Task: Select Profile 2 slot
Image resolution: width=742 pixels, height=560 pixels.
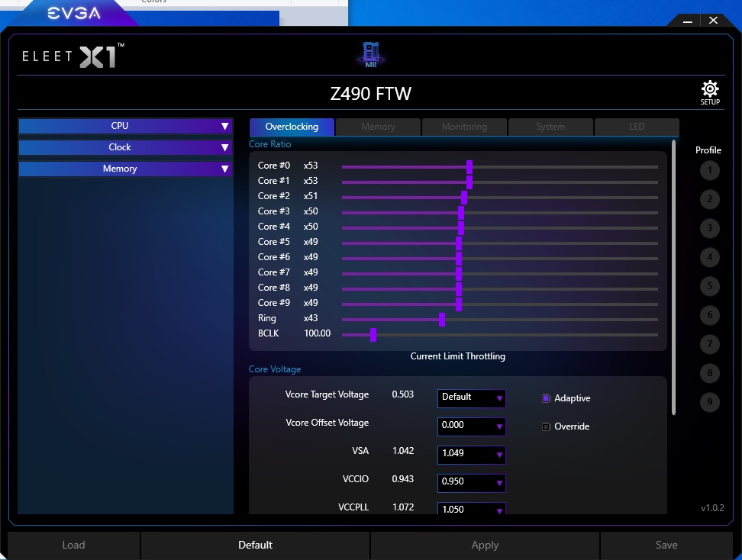Action: click(x=709, y=199)
